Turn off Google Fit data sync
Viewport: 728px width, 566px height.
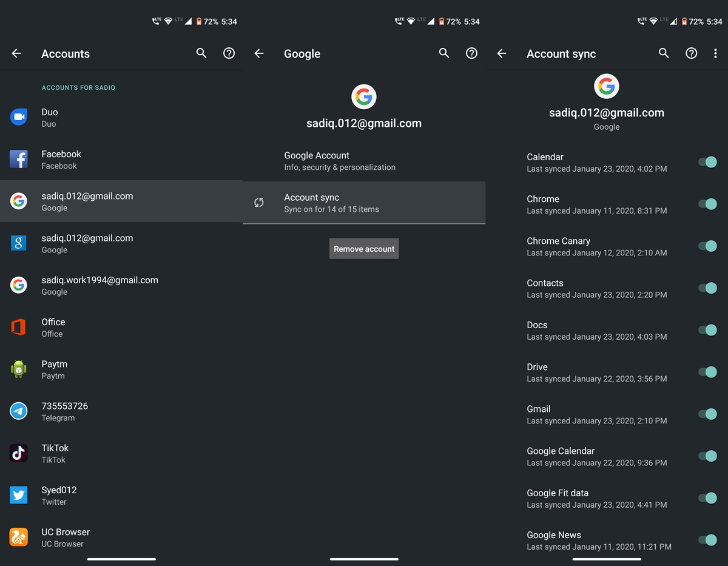click(x=707, y=498)
